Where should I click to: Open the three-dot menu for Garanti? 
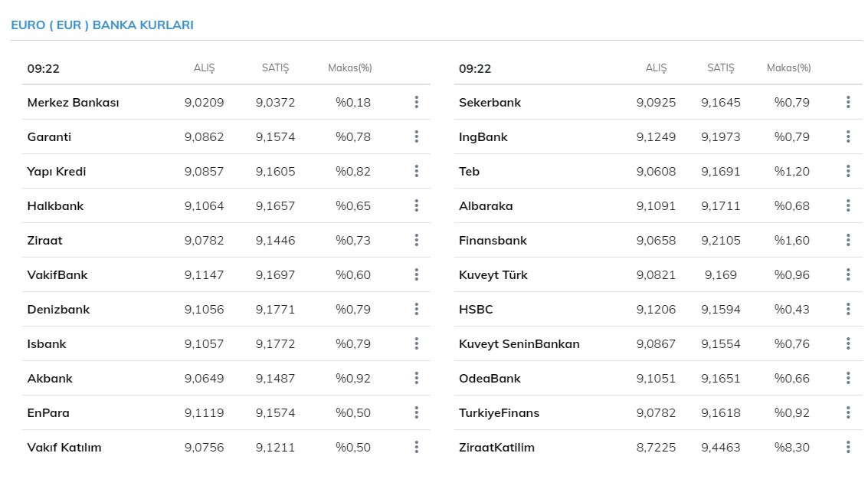point(416,136)
